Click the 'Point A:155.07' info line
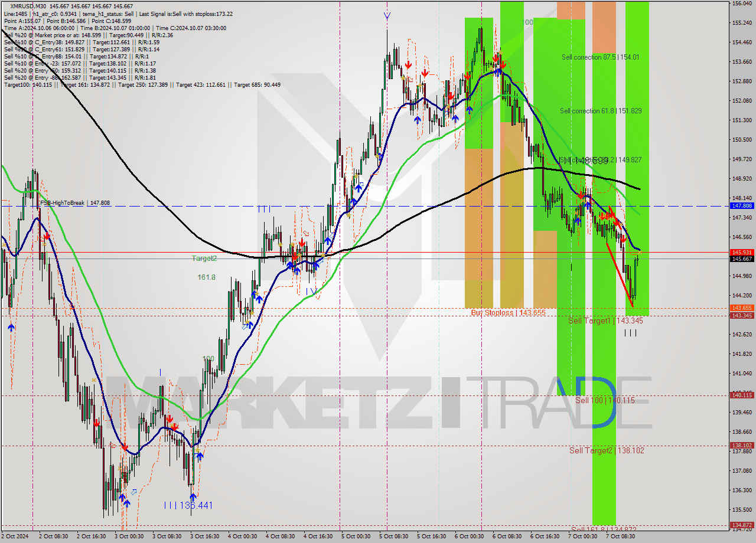This screenshot has width=756, height=543. [66, 21]
